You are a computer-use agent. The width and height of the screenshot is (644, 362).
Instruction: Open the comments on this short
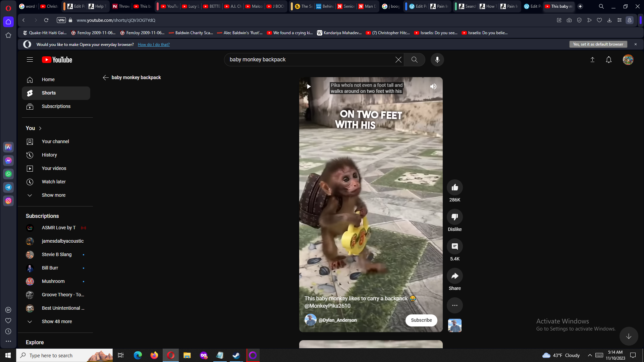454,246
